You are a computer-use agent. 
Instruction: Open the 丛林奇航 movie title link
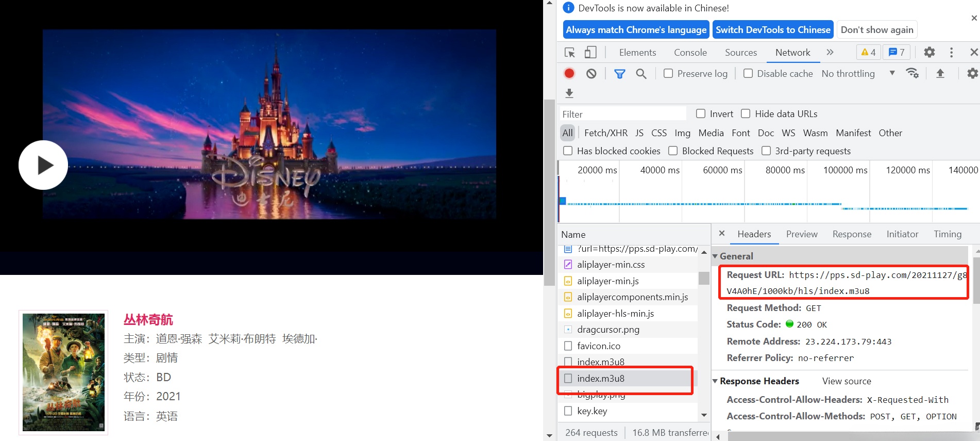coord(148,320)
